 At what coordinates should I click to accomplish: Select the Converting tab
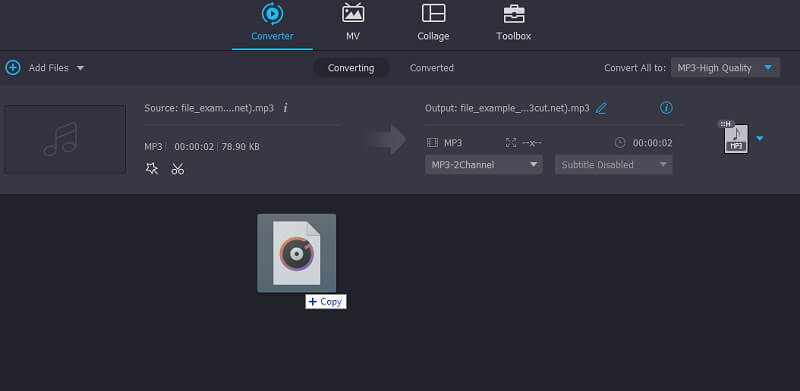[x=351, y=68]
